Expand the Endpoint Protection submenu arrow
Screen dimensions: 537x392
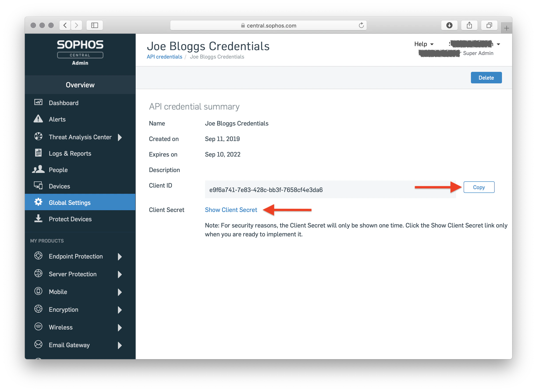[x=120, y=257]
